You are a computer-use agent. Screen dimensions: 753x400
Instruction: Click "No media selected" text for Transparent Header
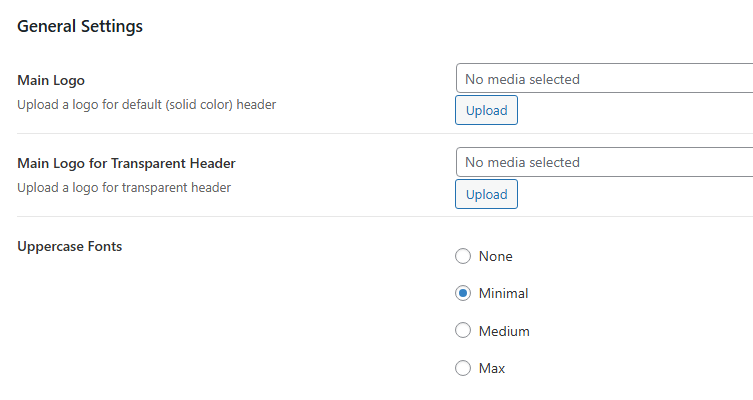522,162
